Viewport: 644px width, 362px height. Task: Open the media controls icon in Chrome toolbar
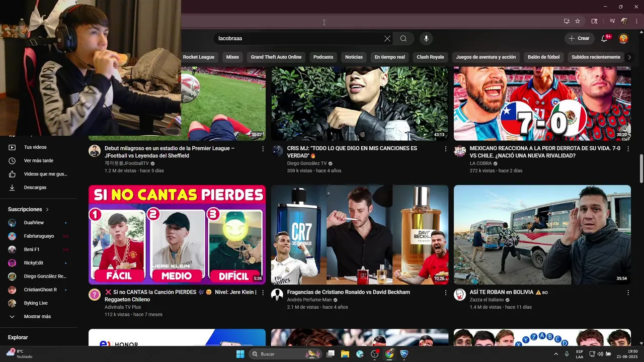click(x=612, y=21)
